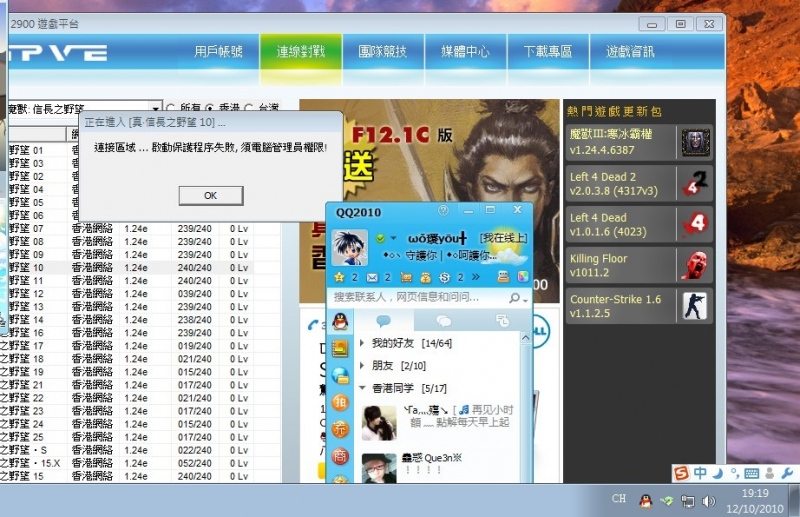This screenshot has height=517, width=800.
Task: Click the QQ penguin sidebar icon
Action: (340, 321)
